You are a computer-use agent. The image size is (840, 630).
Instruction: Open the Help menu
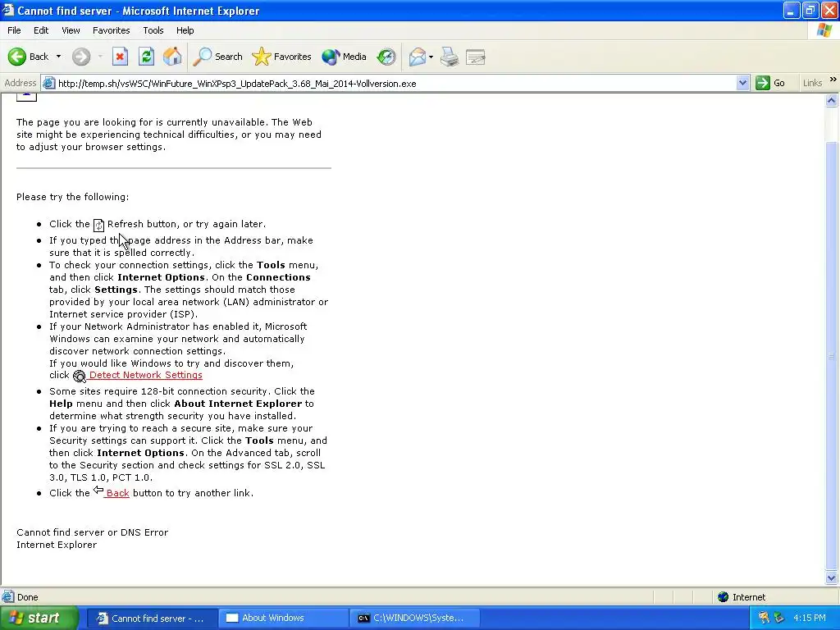(185, 30)
